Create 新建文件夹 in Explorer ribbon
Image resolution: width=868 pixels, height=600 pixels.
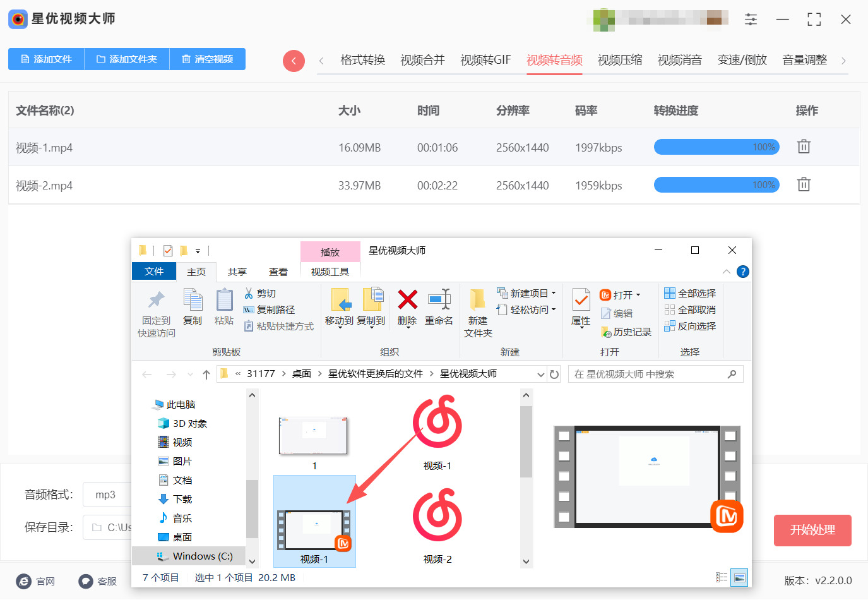(x=478, y=313)
